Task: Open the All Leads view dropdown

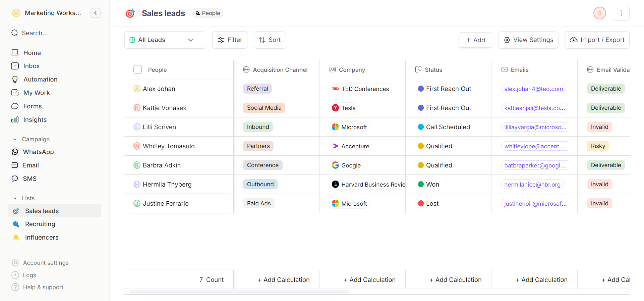Action: point(165,40)
